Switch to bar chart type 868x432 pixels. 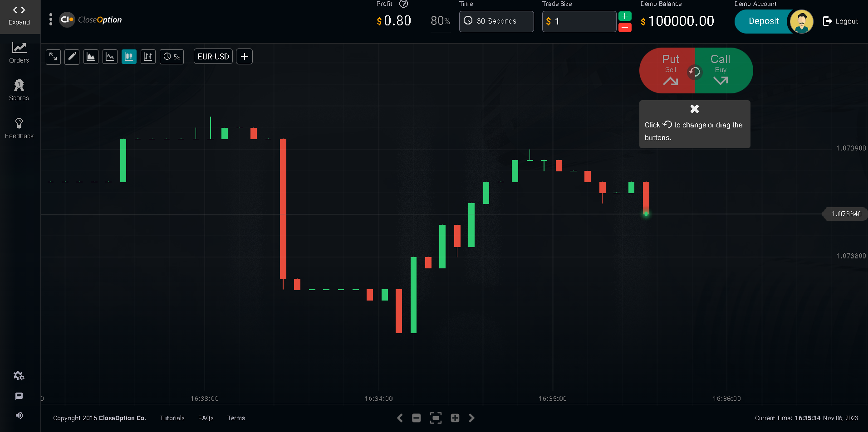(x=148, y=57)
